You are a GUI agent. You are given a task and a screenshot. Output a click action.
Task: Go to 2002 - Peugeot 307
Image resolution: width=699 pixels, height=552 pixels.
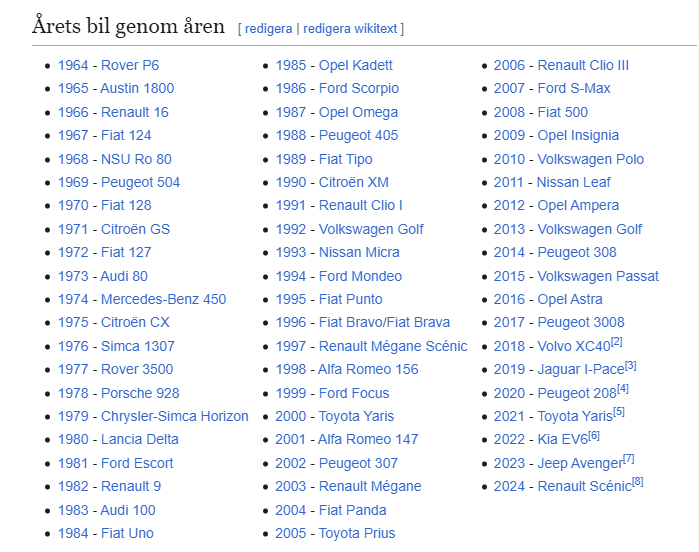pos(337,463)
